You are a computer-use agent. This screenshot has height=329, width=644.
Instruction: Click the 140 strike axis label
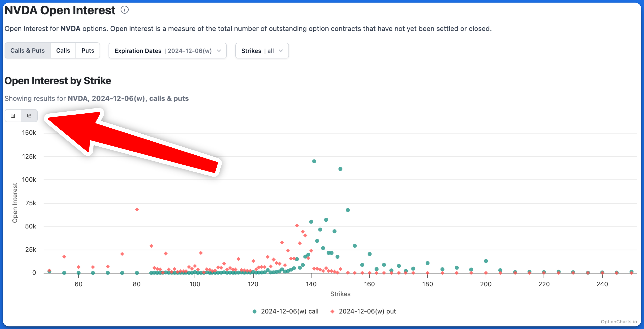click(311, 284)
